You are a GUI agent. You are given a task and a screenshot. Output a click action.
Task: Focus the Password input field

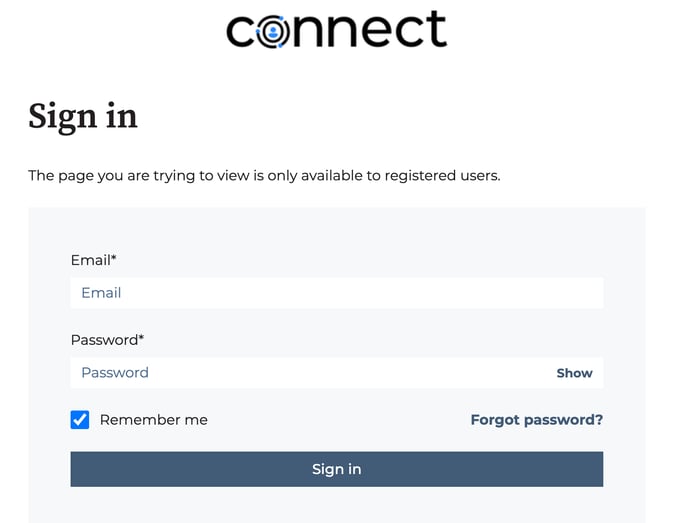pos(337,373)
